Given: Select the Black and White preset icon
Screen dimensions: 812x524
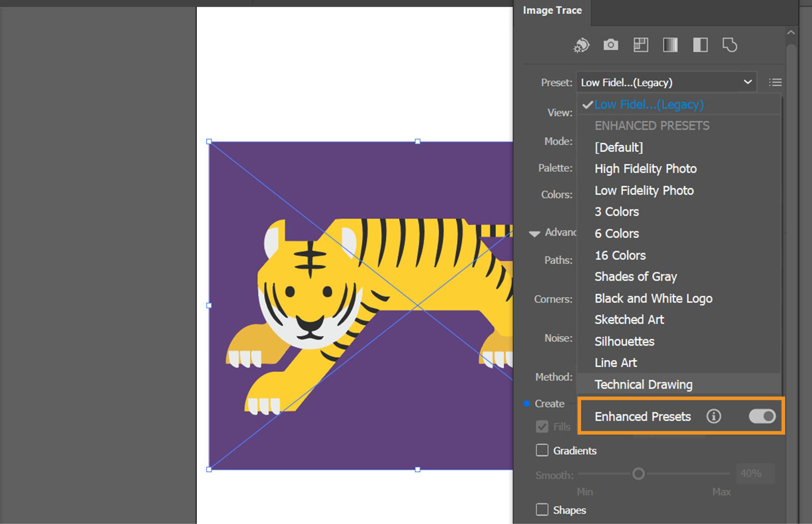Looking at the screenshot, I should (700, 45).
